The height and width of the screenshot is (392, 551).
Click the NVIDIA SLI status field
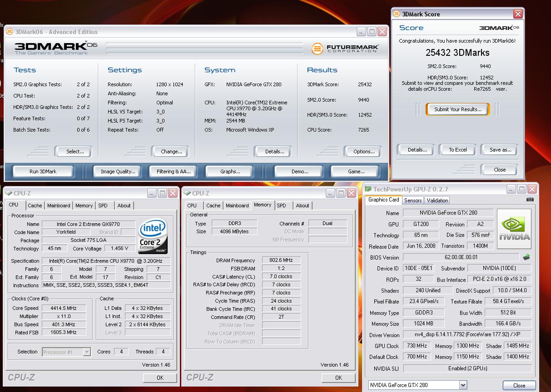pos(467,368)
